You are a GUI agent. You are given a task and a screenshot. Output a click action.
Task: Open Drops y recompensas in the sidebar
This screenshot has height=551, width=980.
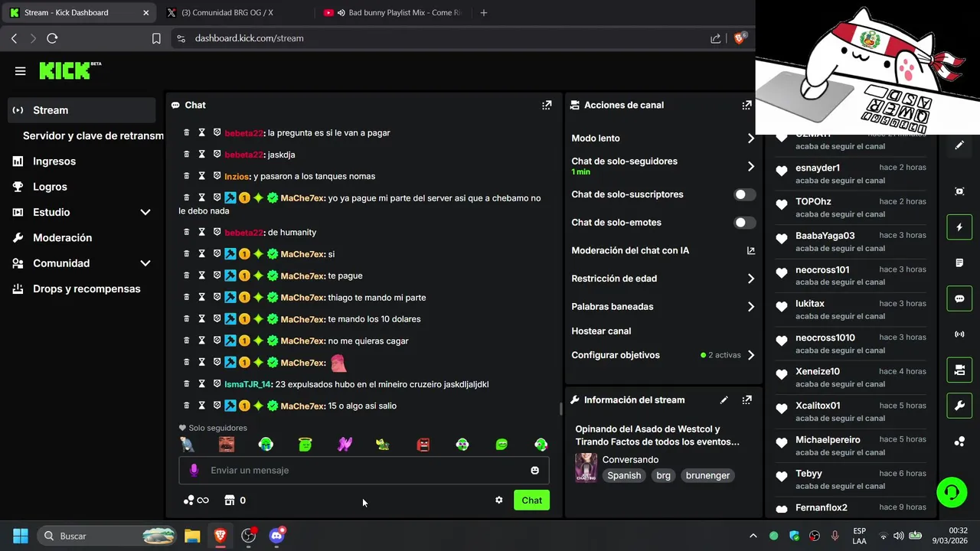point(81,289)
